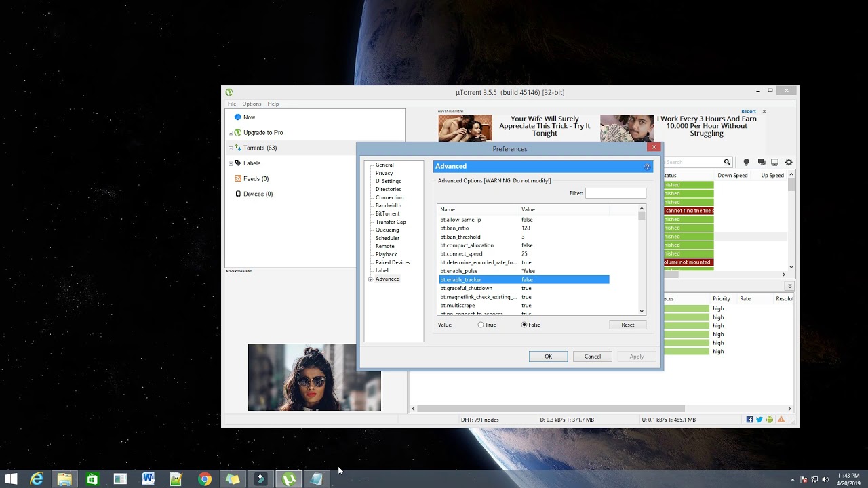Click the Filter input field
This screenshot has height=488, width=868.
pos(615,193)
